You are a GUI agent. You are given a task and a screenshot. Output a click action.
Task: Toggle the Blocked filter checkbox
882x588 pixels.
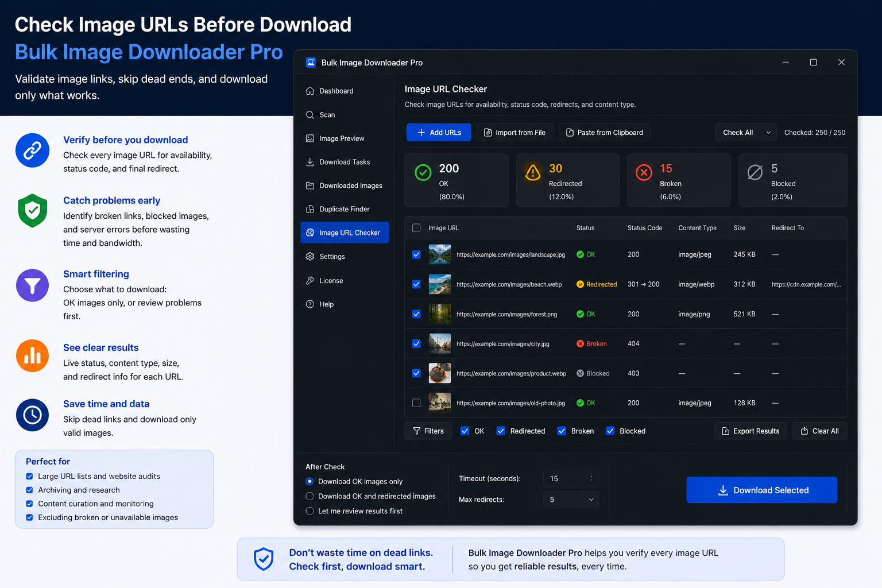(x=610, y=431)
